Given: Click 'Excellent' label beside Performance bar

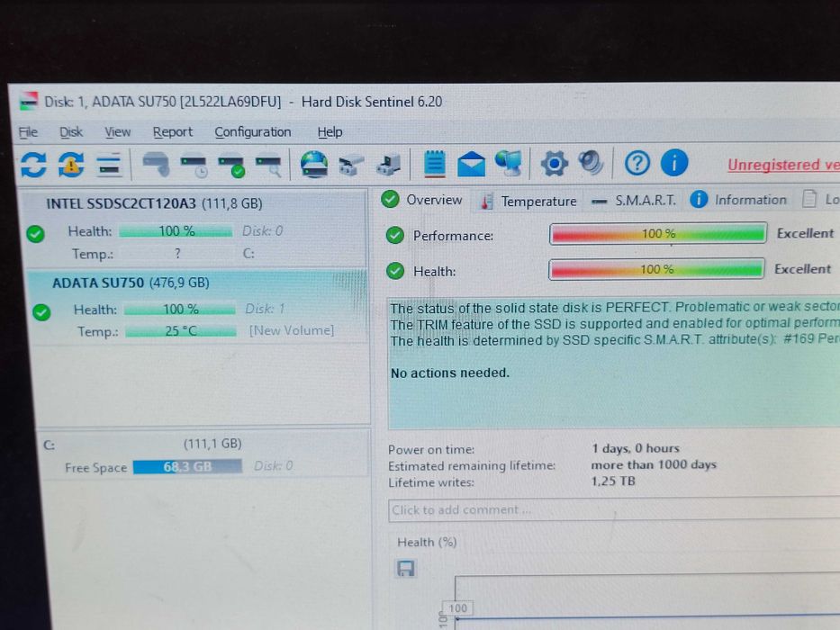Looking at the screenshot, I should click(805, 234).
